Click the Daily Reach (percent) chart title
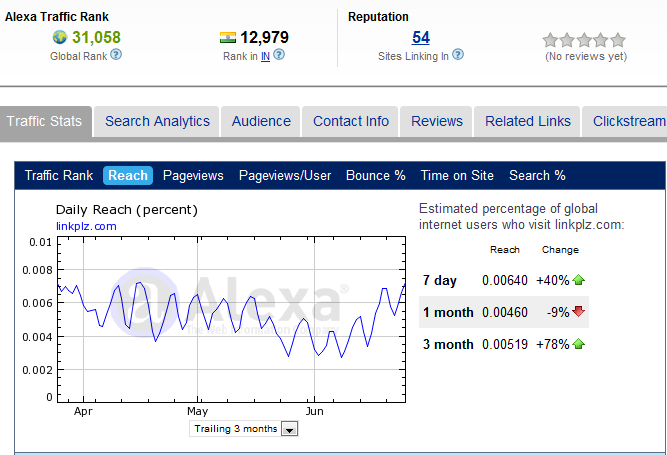Image resolution: width=667 pixels, height=455 pixels. click(127, 210)
